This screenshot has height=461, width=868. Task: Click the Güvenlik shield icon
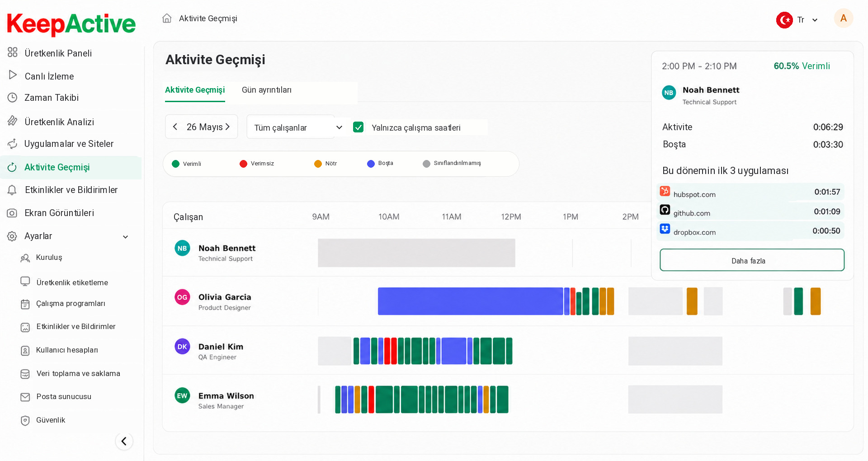[x=25, y=420]
